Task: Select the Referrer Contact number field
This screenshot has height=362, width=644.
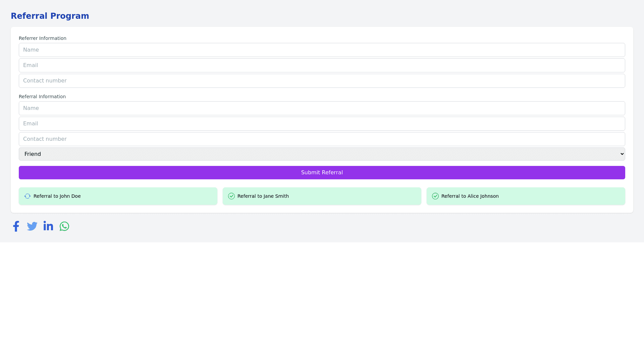Action: pyautogui.click(x=322, y=81)
